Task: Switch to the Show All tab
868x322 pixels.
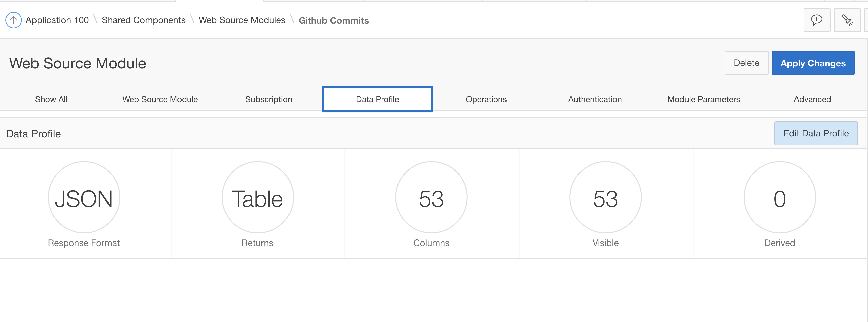Action: click(x=51, y=99)
